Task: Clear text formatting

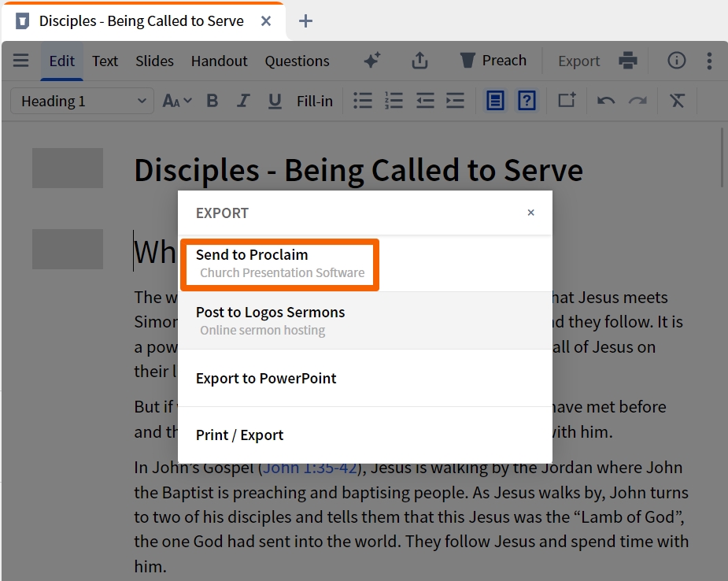Action: point(677,100)
